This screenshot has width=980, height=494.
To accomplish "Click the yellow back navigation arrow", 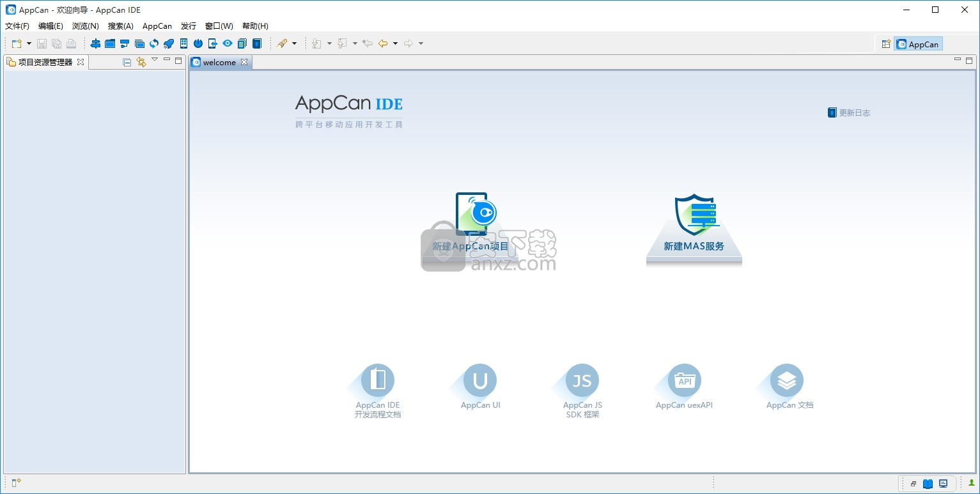I will (383, 43).
